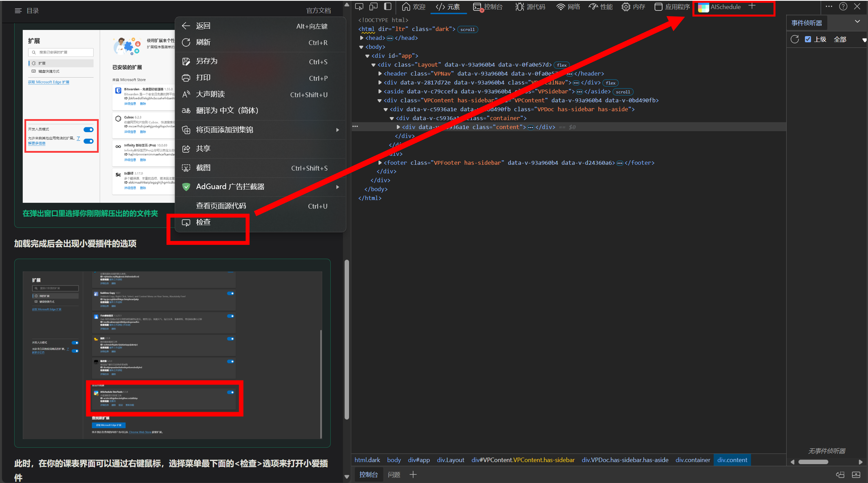The image size is (868, 483).
Task: Add a new drawer tab with plus
Action: click(413, 475)
